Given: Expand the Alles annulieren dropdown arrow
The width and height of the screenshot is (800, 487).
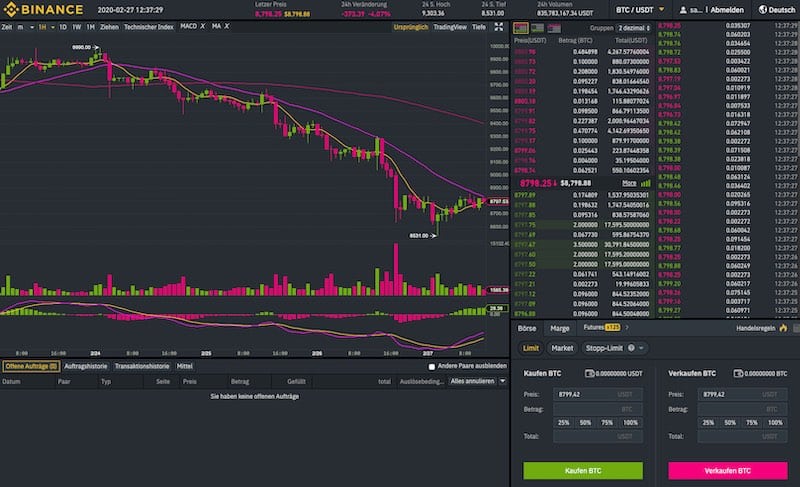Looking at the screenshot, I should coord(503,381).
